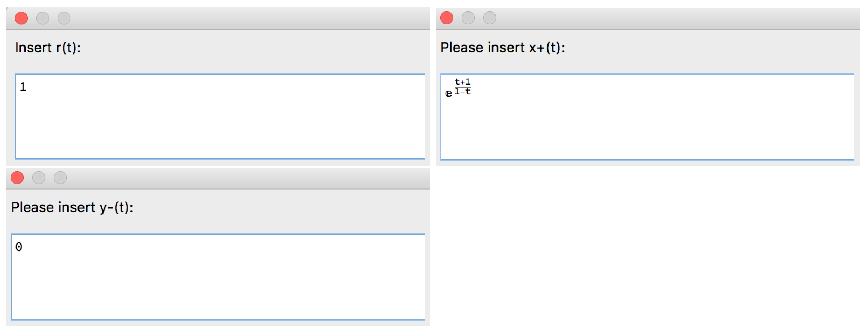Screen dimensions: 868x331
Task: Click the title bar of the r(t) window
Action: (236, 18)
